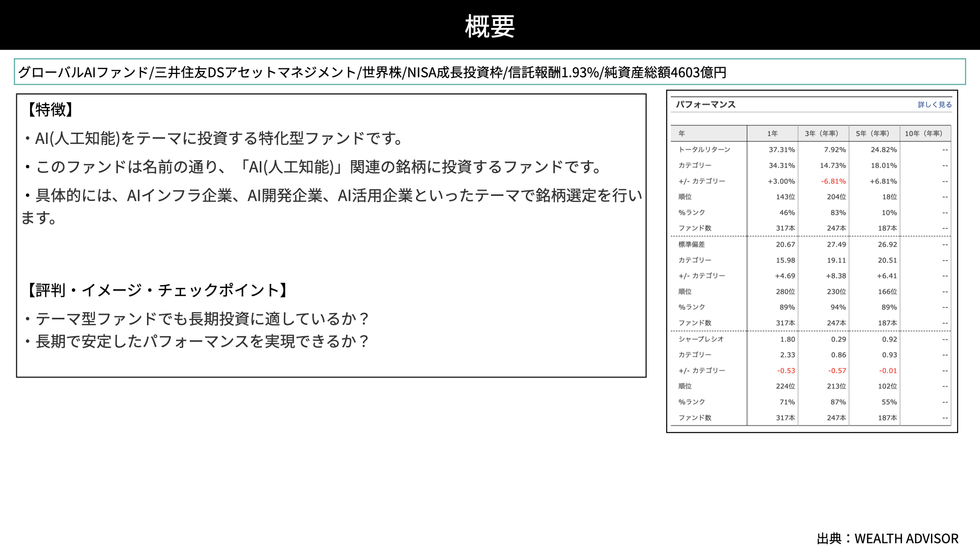Screen dimensions: 980x551
Task: Click the 標準偏差 row label
Action: pyautogui.click(x=692, y=244)
